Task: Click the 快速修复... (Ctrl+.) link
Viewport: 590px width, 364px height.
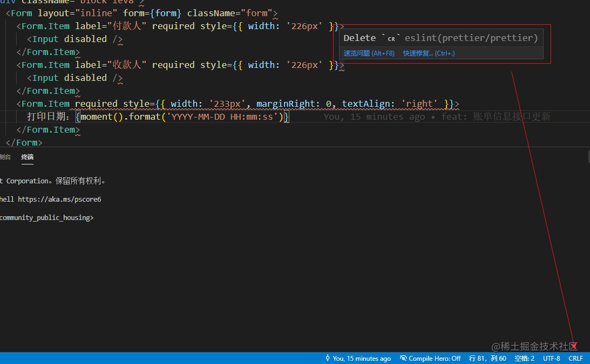Action: [x=429, y=53]
